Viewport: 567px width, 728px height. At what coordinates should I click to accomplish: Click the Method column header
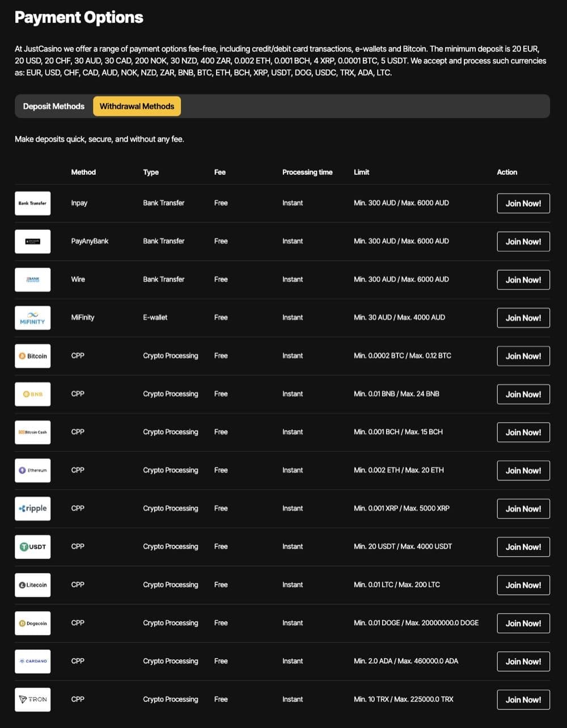coord(83,172)
